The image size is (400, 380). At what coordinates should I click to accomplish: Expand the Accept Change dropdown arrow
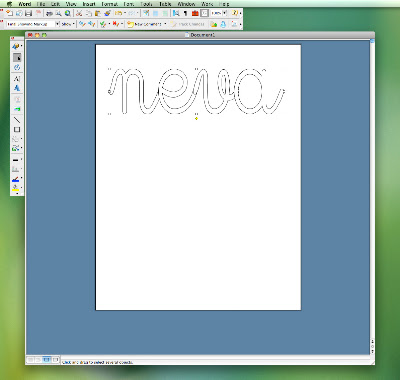[109, 24]
